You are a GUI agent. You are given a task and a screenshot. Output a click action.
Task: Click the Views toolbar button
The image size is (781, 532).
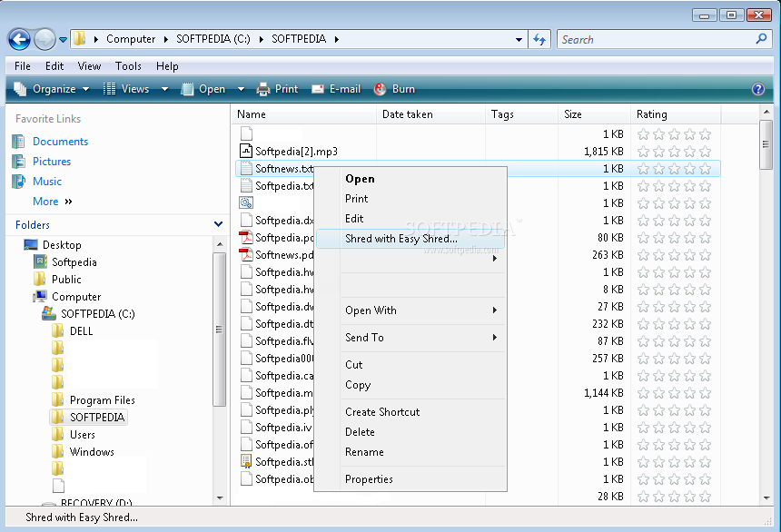click(126, 89)
